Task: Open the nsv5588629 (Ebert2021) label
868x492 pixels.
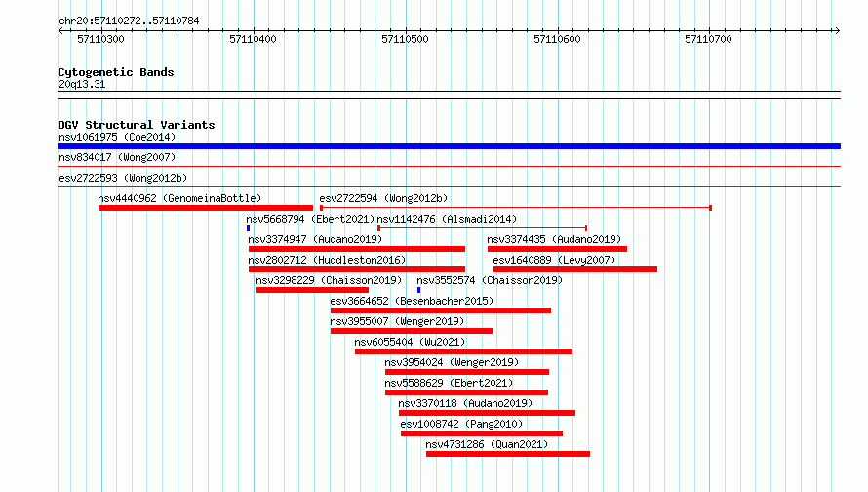Action: tap(449, 383)
